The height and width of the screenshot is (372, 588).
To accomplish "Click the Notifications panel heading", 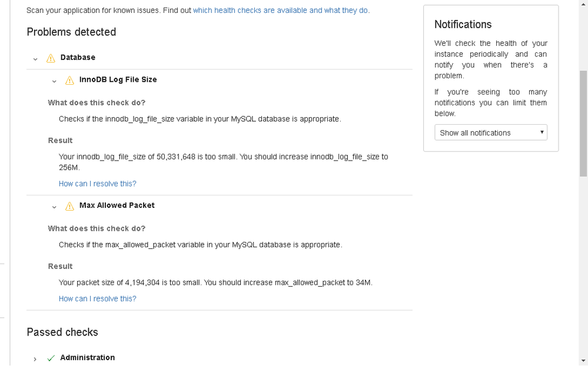I will point(463,24).
